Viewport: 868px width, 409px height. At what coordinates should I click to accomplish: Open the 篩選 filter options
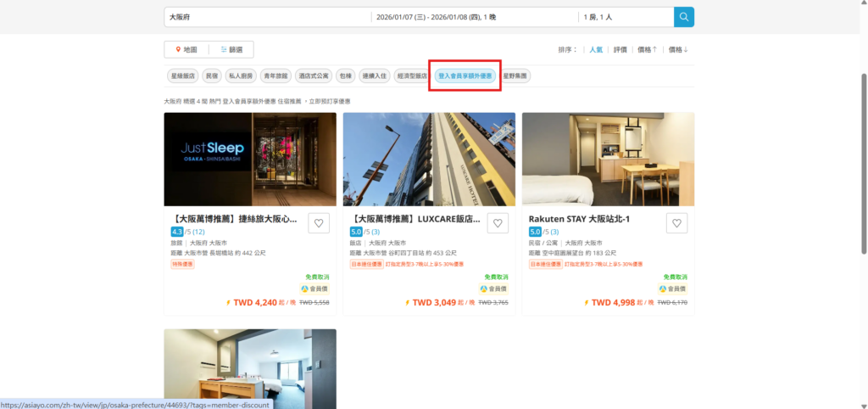point(231,49)
